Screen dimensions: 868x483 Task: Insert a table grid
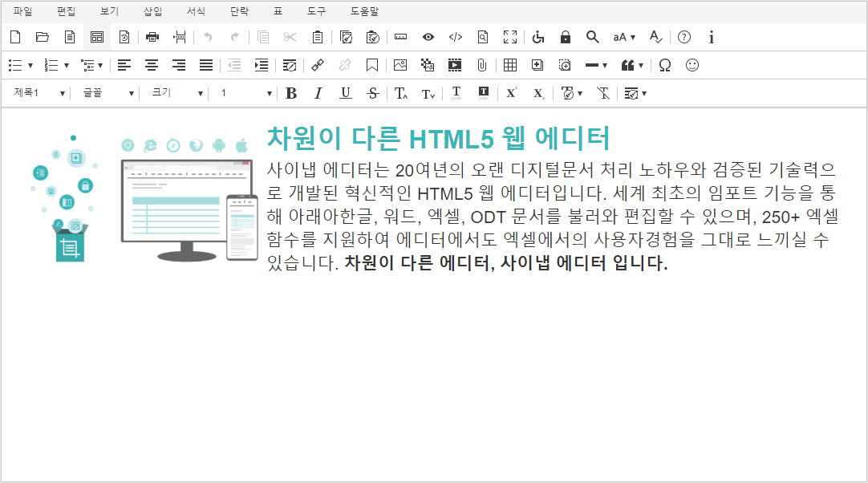tap(510, 65)
